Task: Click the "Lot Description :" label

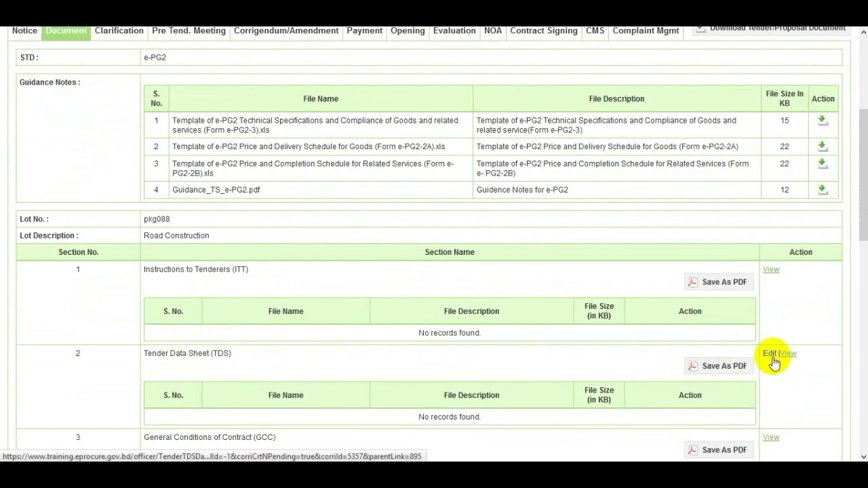Action: coord(49,236)
